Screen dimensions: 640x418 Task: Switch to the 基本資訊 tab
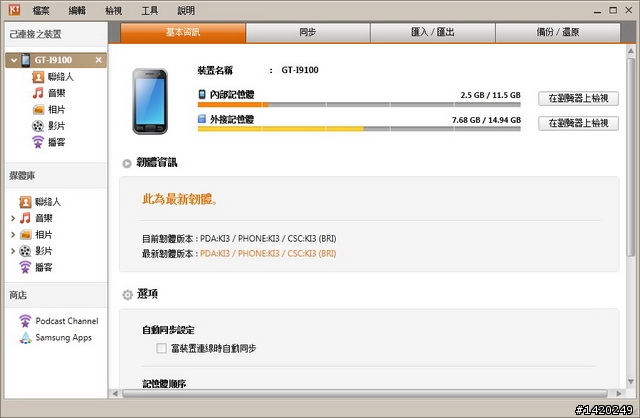click(183, 32)
